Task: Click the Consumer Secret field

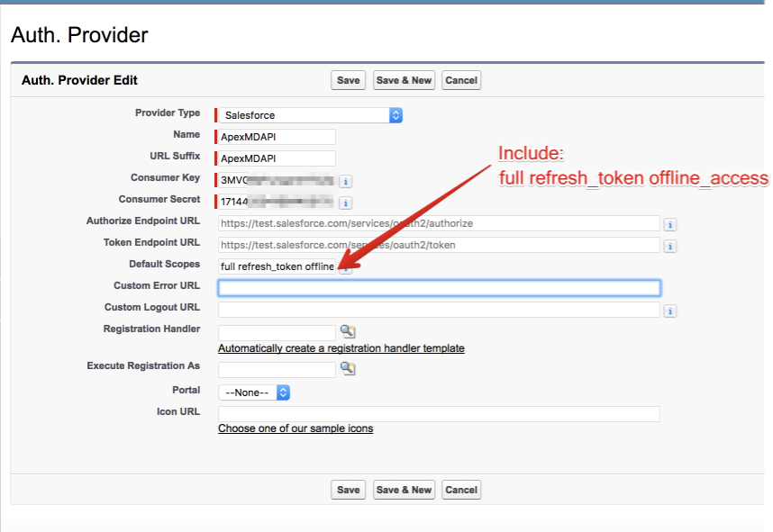Action: tap(277, 202)
